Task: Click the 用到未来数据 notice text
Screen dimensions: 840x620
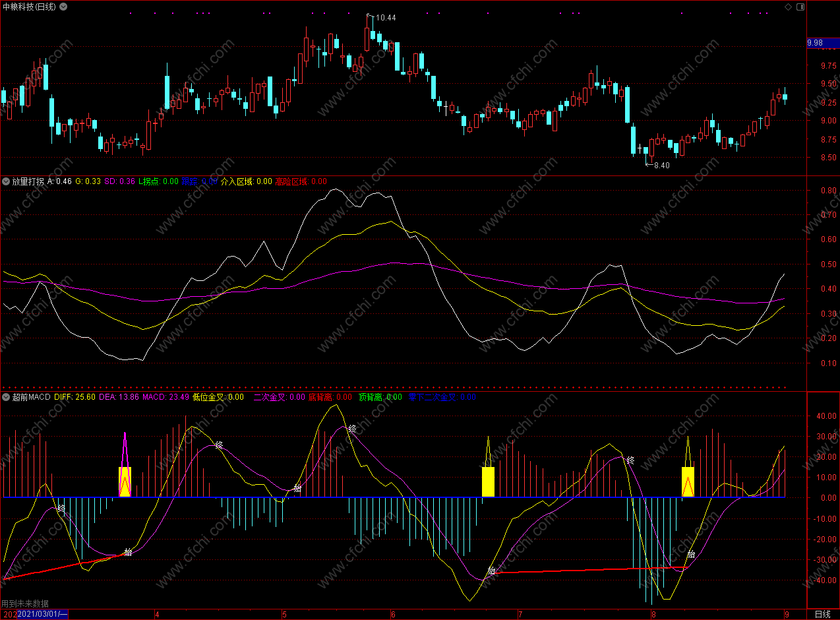Action: click(x=25, y=604)
